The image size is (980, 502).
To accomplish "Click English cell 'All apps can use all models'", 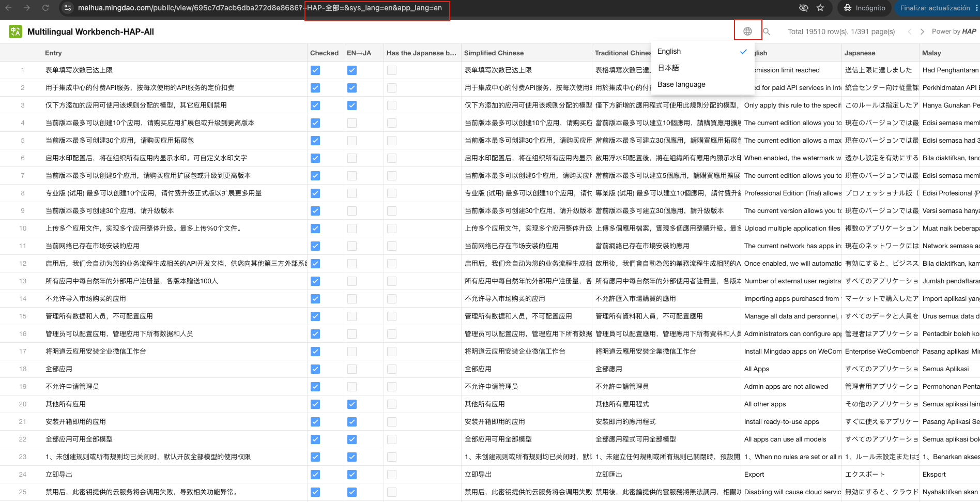I will [785, 439].
